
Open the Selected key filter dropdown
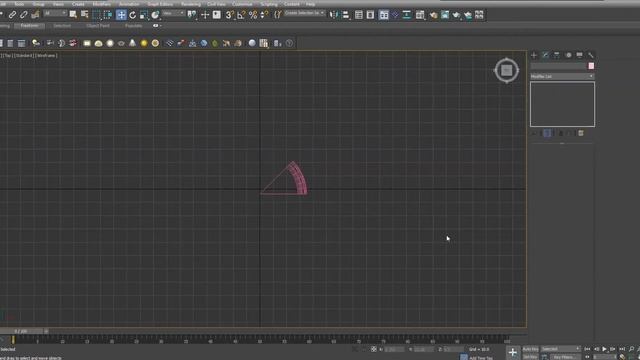tap(560, 349)
